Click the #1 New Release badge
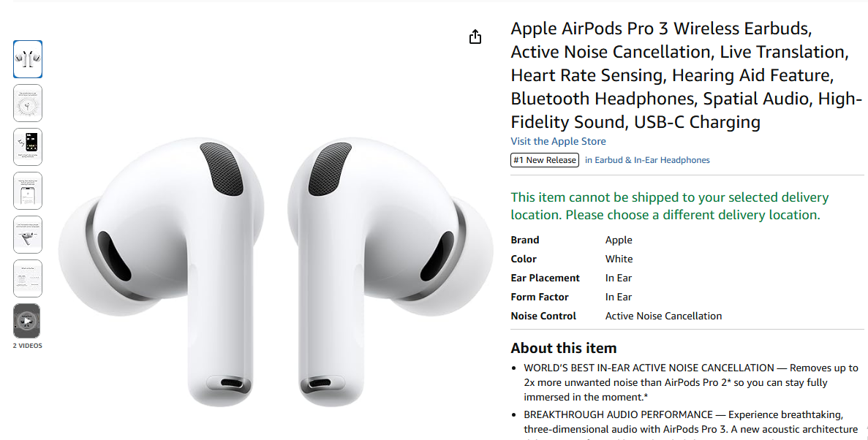 [544, 159]
